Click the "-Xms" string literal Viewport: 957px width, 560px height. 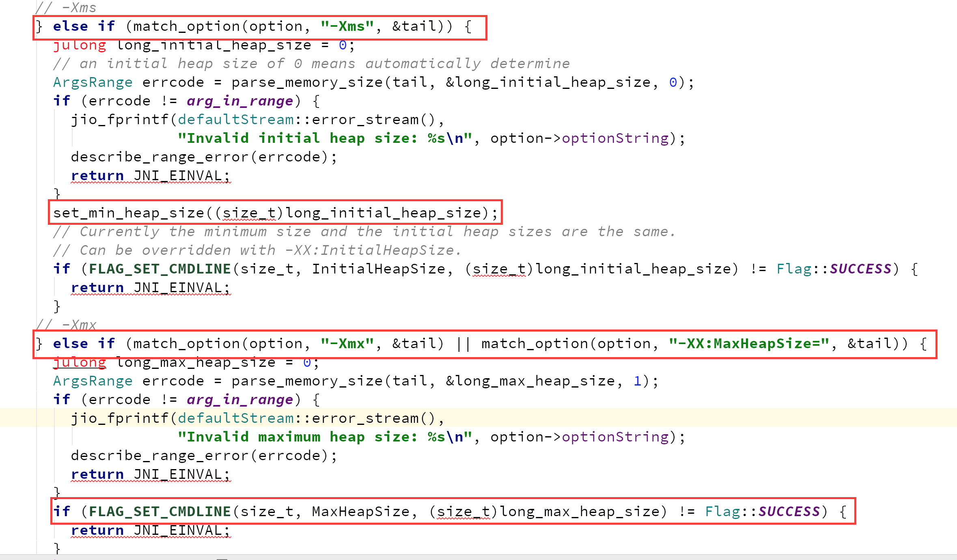coord(347,26)
